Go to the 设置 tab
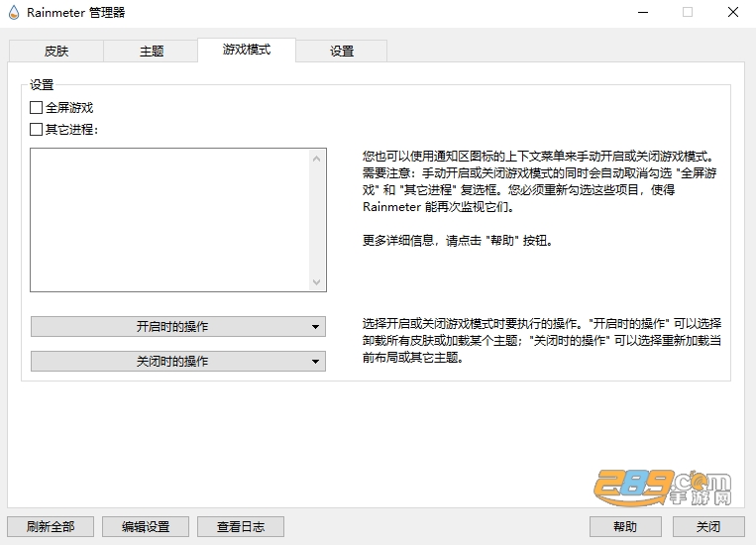 click(x=342, y=51)
